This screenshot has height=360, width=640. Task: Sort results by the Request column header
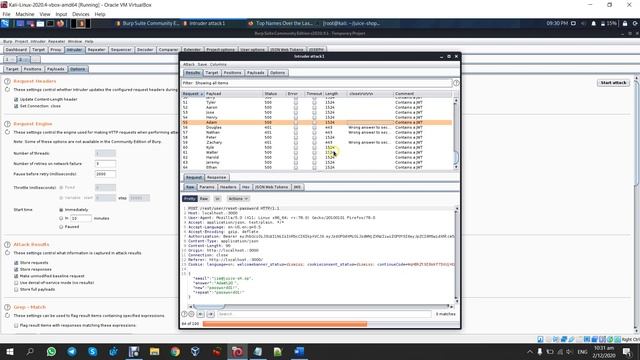coord(193,94)
